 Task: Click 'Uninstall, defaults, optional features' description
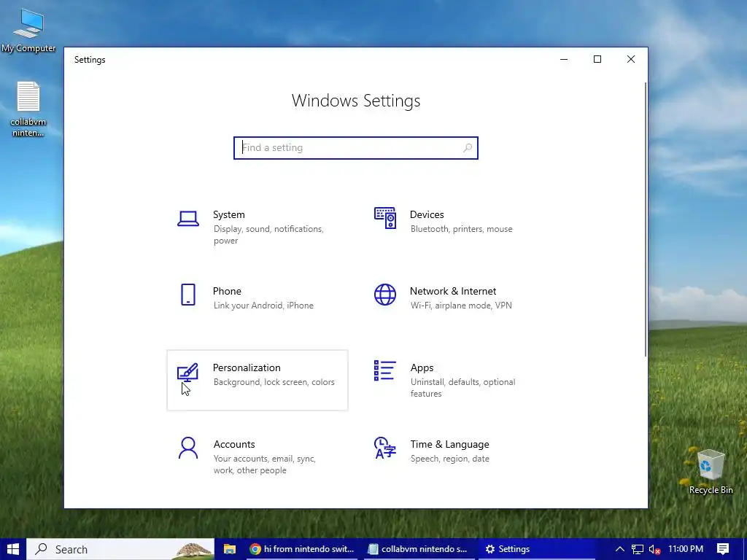(x=463, y=388)
